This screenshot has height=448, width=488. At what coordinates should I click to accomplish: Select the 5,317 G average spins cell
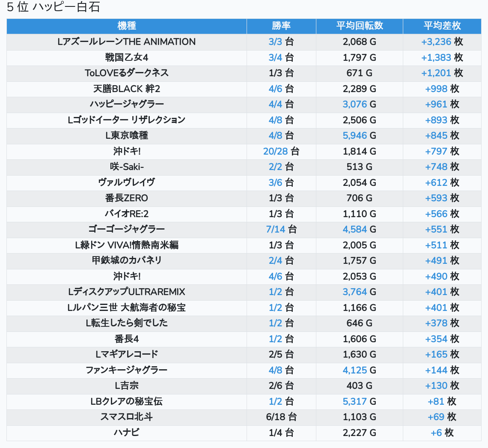[360, 402]
